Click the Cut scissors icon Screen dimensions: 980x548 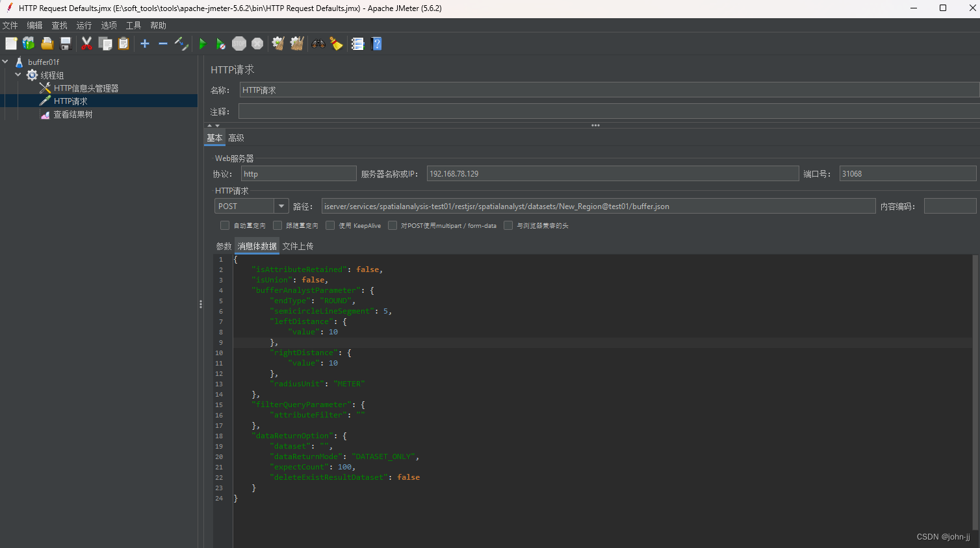point(86,44)
